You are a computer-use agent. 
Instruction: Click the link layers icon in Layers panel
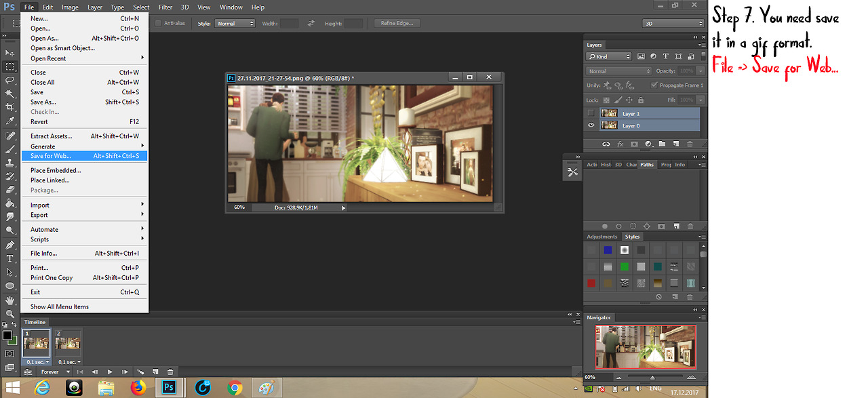(x=606, y=144)
